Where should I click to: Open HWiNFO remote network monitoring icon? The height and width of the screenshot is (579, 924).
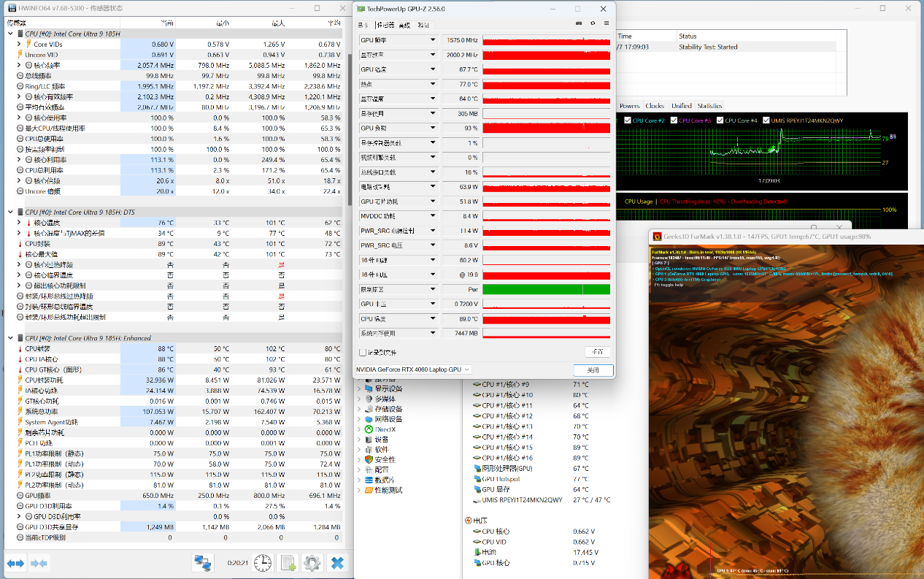(x=202, y=563)
